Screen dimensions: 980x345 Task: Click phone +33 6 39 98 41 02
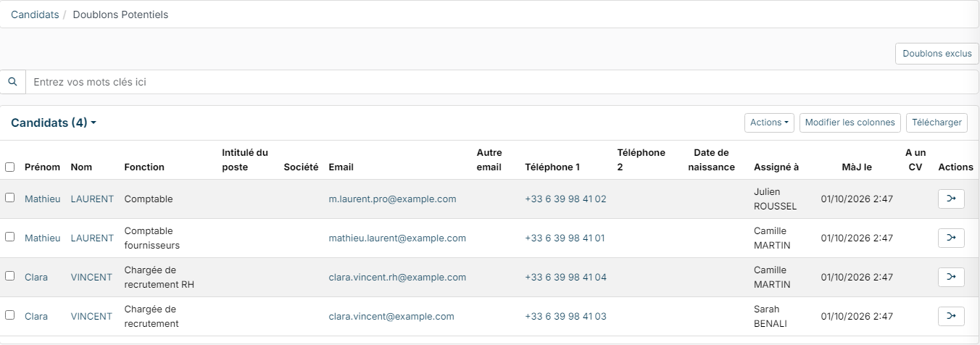tap(565, 199)
